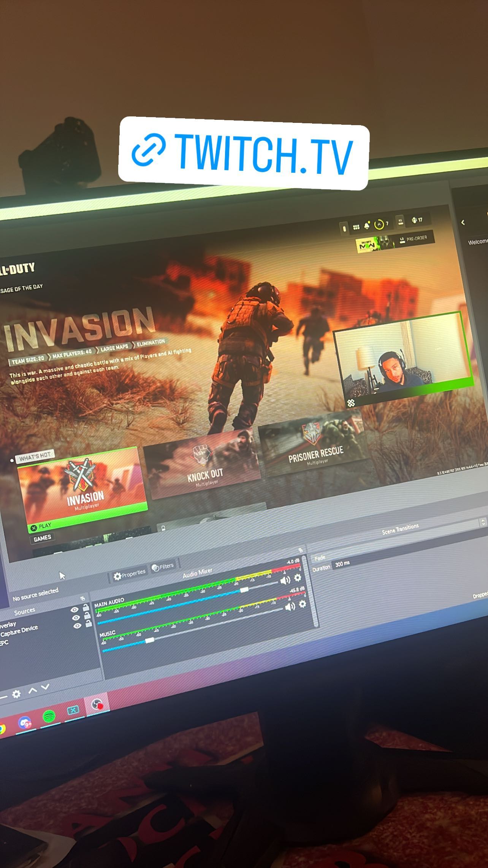Click the arrows beside Scene Transitions header

pyautogui.click(x=483, y=522)
